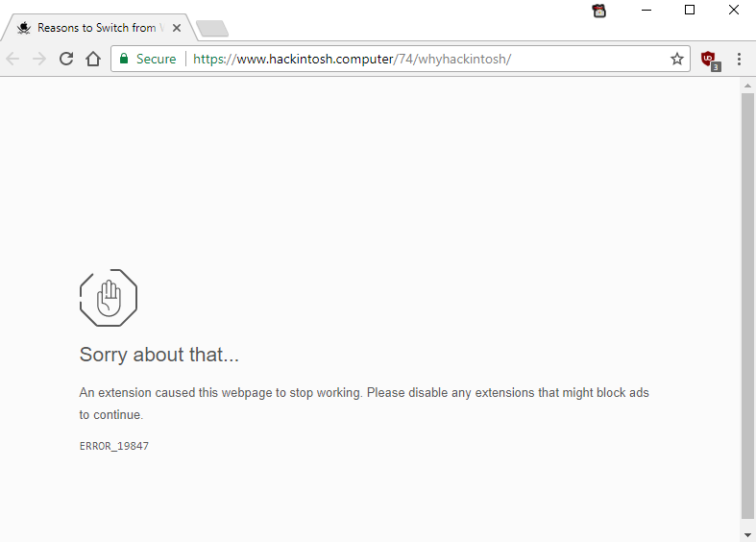756x542 pixels.
Task: Click the 'ERROR_19847' error code text
Action: tap(113, 446)
